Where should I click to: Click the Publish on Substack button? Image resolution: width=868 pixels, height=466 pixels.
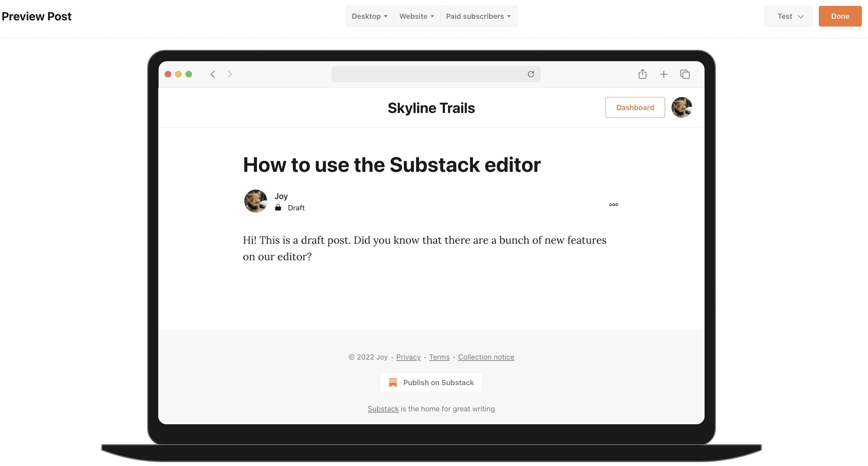[x=431, y=383]
